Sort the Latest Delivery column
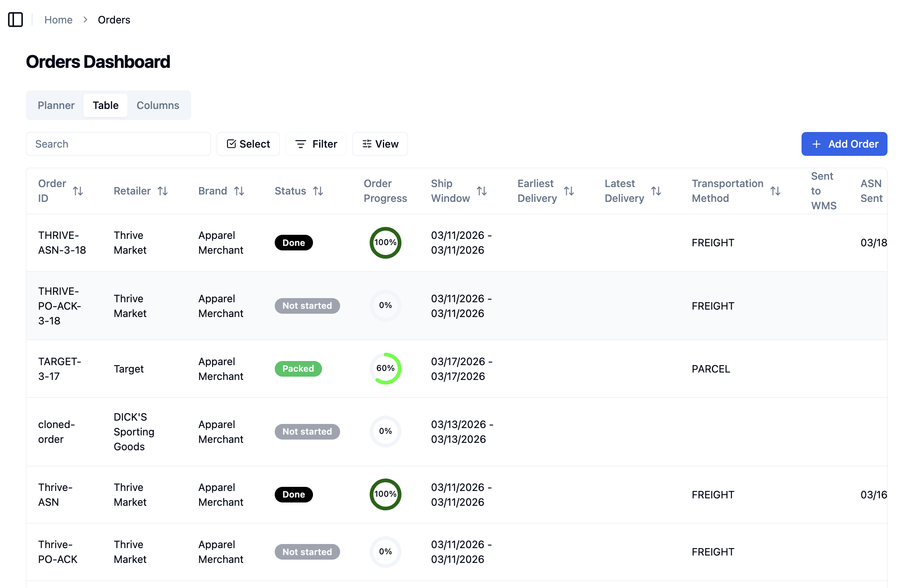 [x=656, y=191]
